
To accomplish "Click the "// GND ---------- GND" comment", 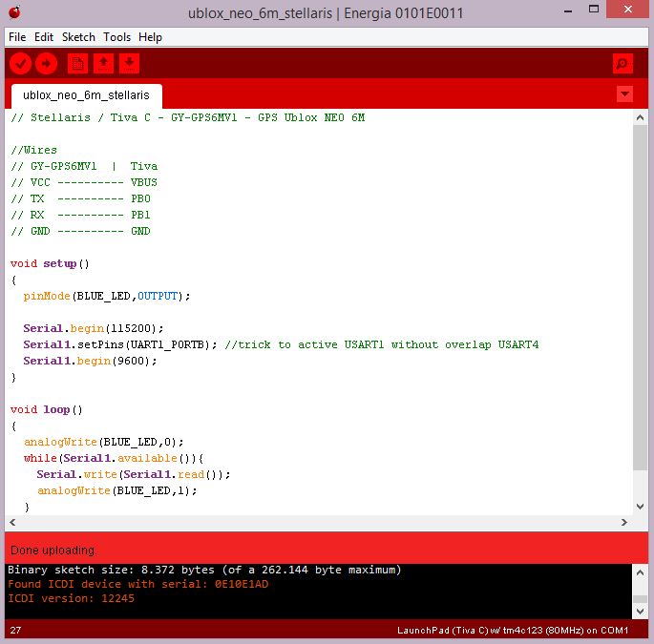I will (80, 231).
